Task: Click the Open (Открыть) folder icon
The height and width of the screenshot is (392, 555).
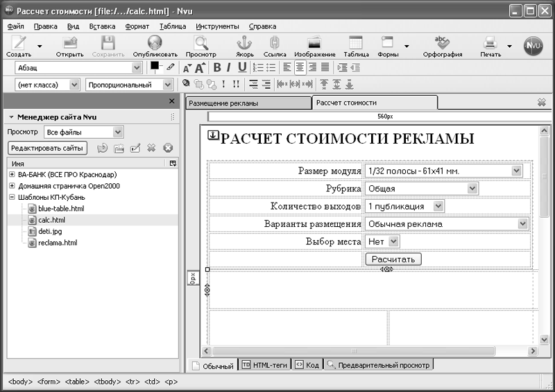Action: [69, 43]
